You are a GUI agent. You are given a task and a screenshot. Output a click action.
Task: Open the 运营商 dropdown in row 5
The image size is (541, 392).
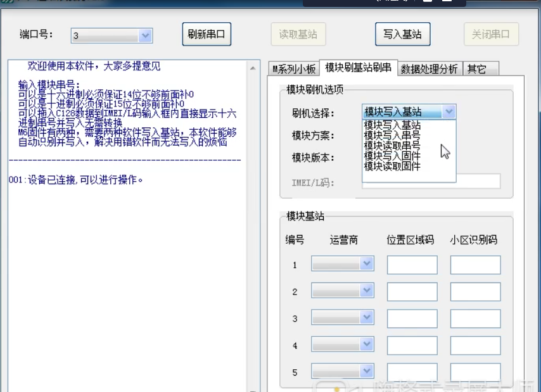coord(343,371)
